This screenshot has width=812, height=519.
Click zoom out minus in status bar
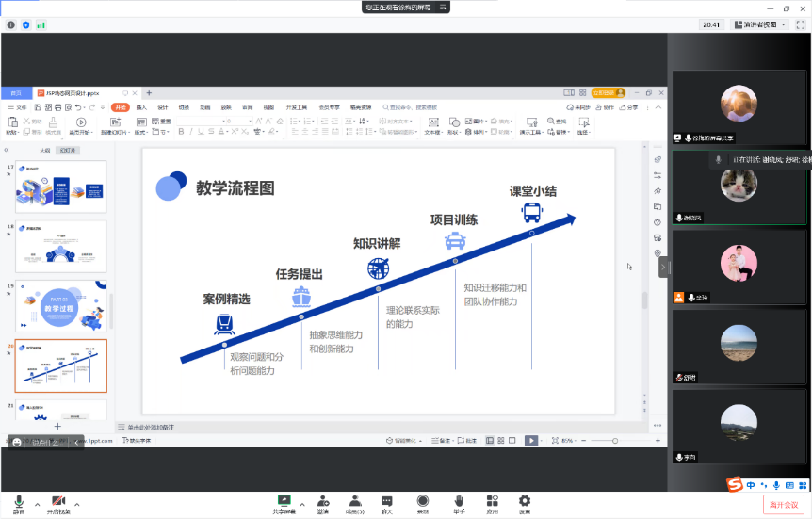click(584, 441)
